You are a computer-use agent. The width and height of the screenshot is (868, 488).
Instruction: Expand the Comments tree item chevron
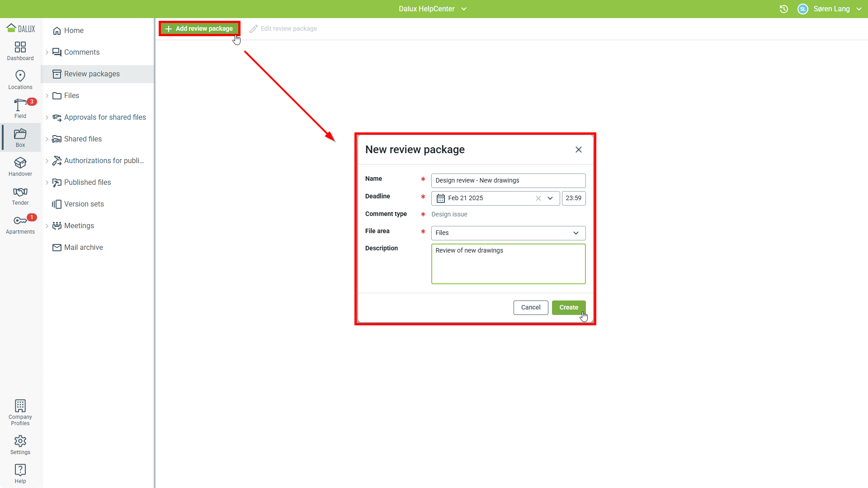[x=47, y=52]
